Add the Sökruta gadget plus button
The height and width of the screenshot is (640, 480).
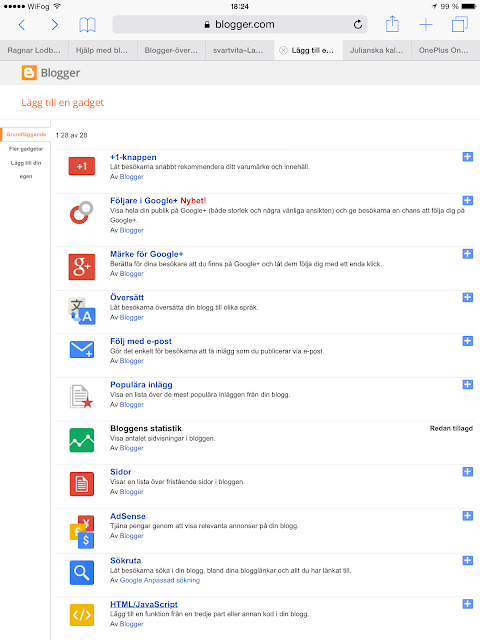coord(468,560)
